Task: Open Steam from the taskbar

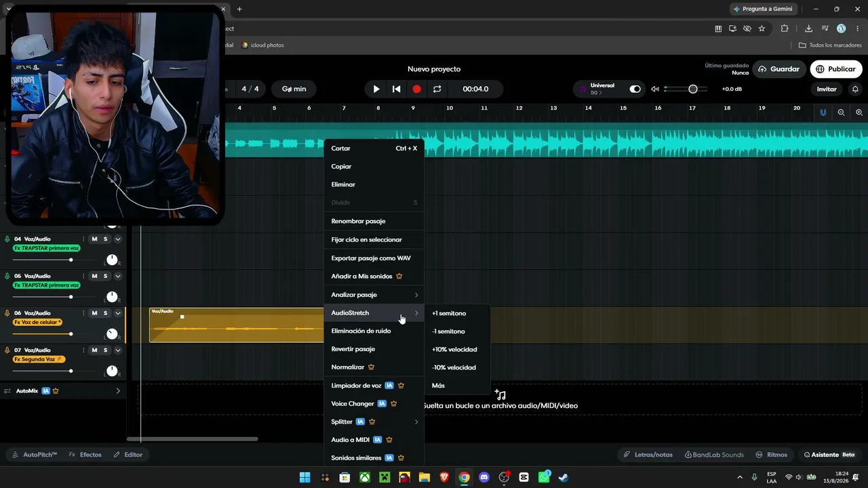Action: [564, 477]
